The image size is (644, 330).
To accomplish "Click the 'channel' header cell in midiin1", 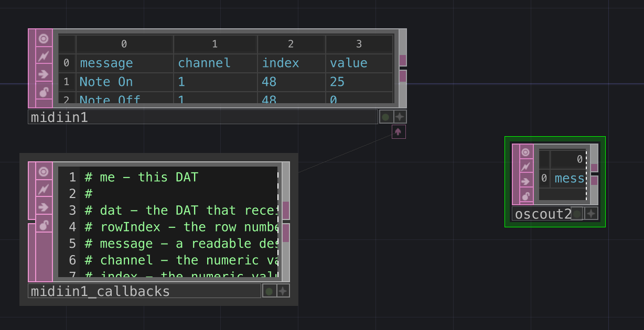I will click(215, 63).
